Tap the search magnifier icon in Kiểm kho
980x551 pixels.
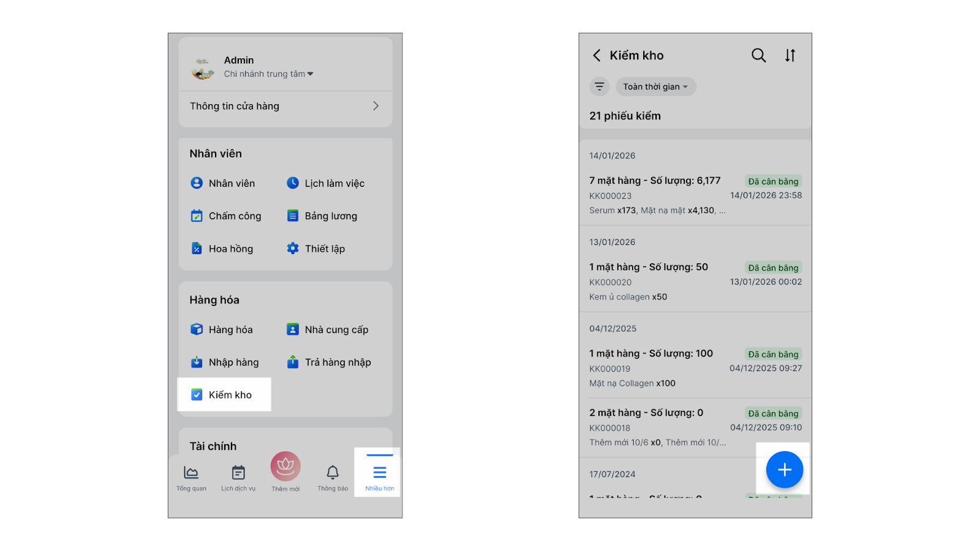click(x=758, y=56)
